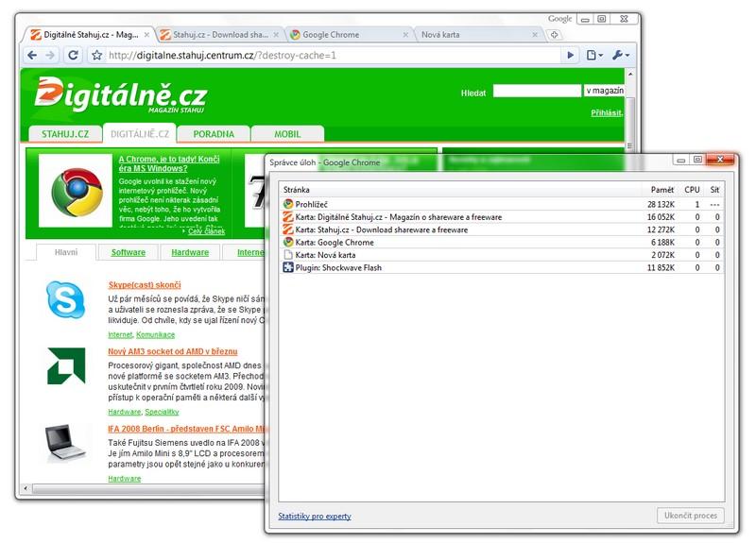This screenshot has height=543, width=756.
Task: Select 'Karta: Stahuj.cz - Download' process row
Action: coord(502,229)
